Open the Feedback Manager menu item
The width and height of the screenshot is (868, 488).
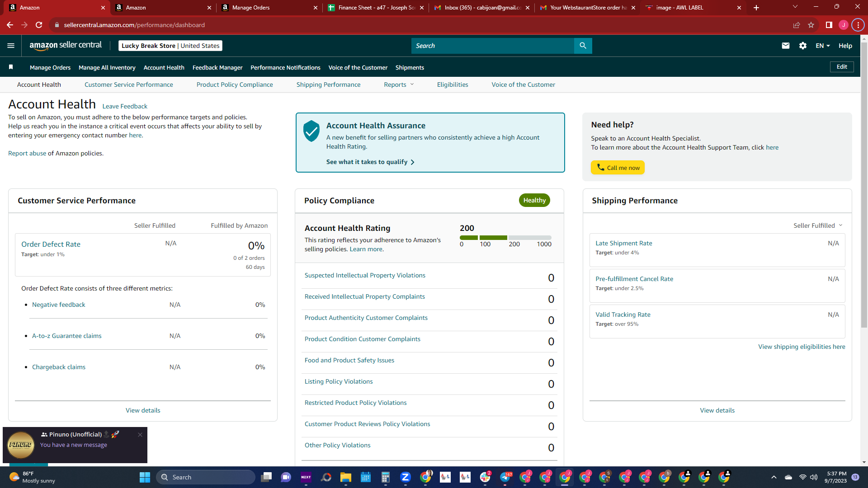coord(217,67)
